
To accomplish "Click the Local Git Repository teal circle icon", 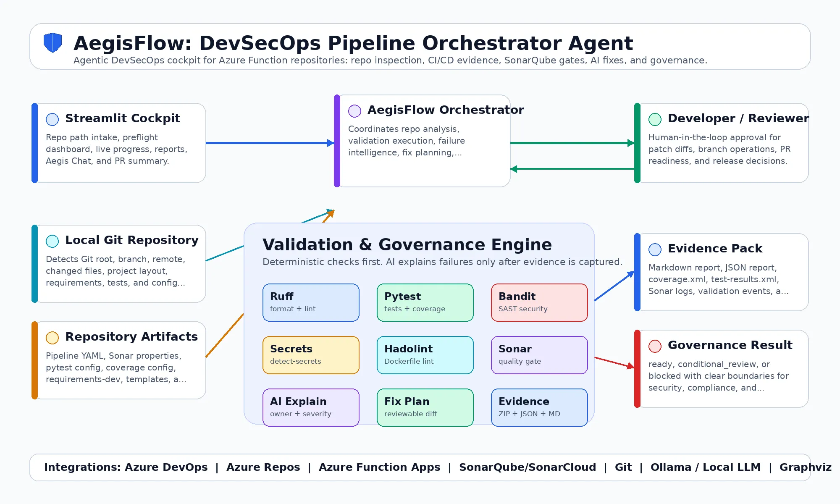I will pyautogui.click(x=52, y=241).
